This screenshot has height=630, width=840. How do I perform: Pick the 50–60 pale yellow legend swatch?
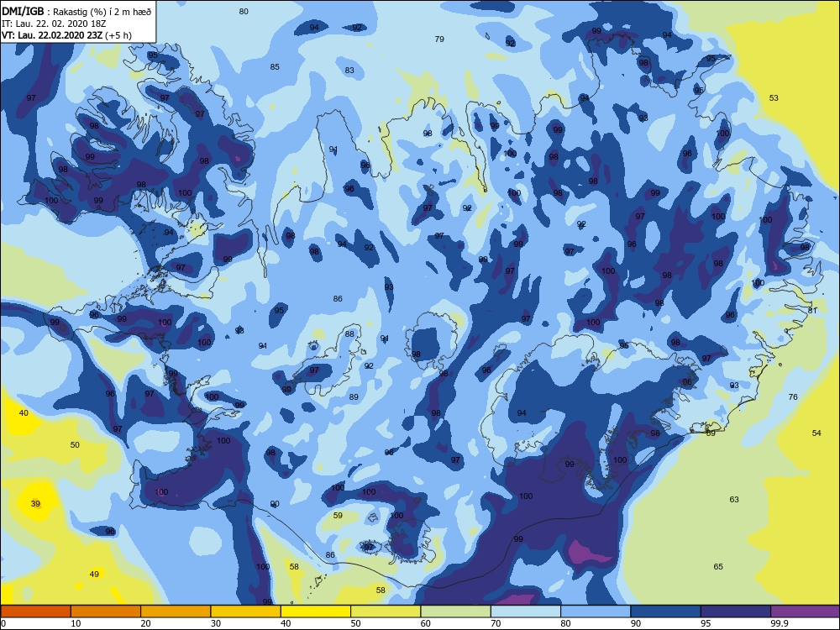(x=386, y=612)
